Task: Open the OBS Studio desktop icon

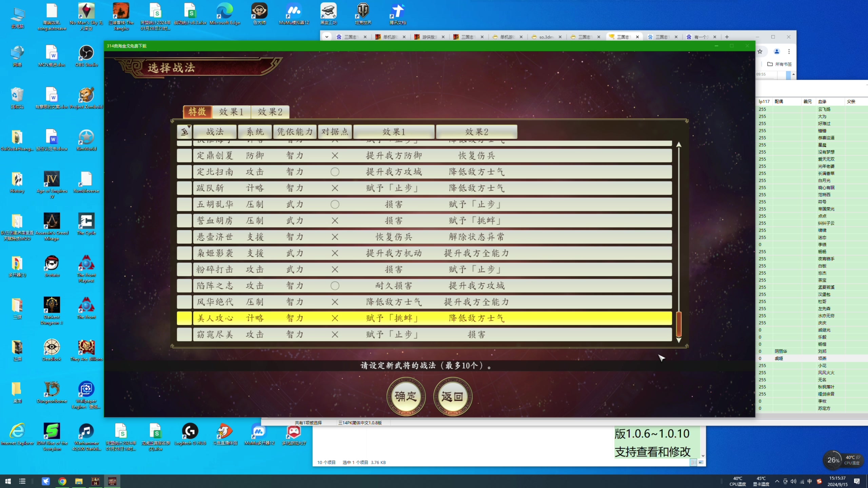Action: tap(86, 56)
